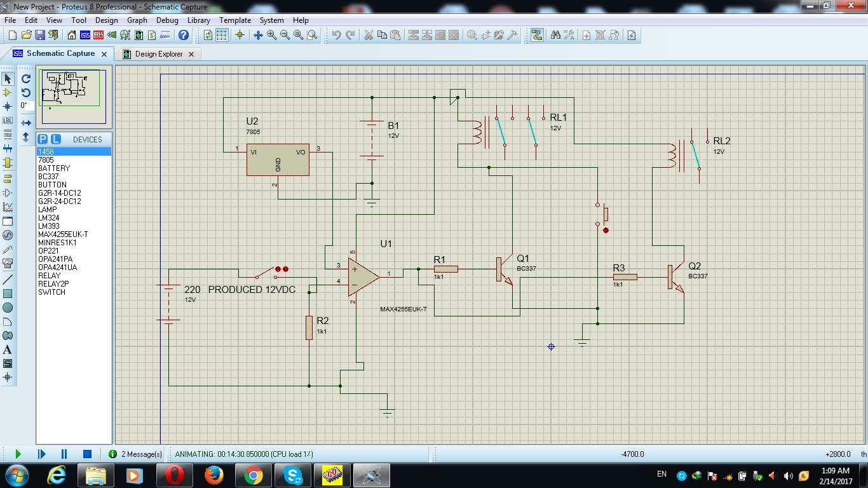Center the view at the cursor icon
Image resolution: width=868 pixels, height=488 pixels.
(x=258, y=35)
